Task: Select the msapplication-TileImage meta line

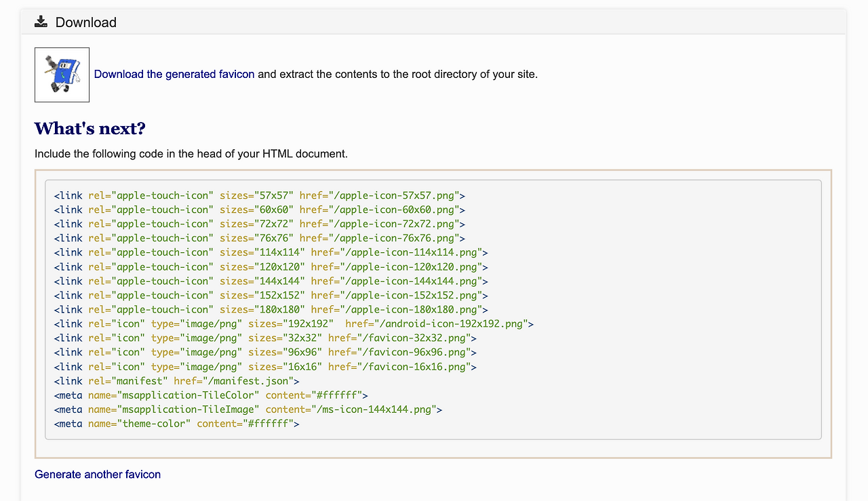Action: pos(246,409)
